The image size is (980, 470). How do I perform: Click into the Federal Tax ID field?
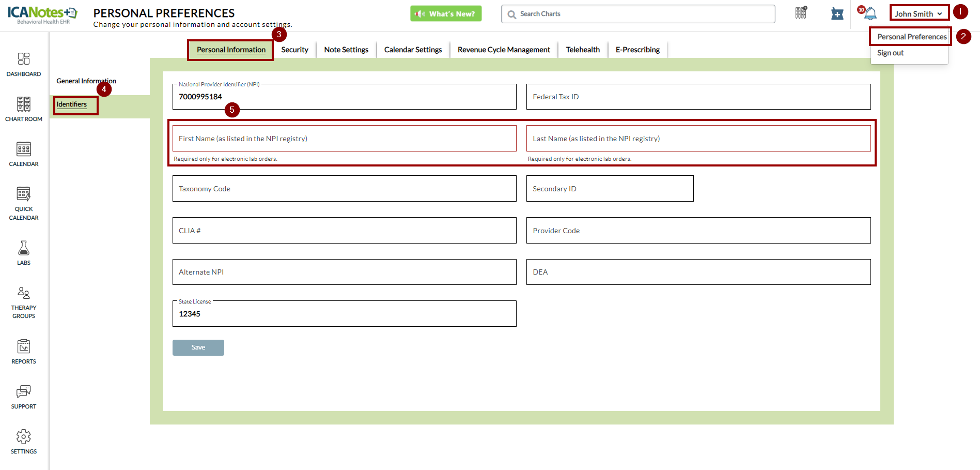[x=698, y=97]
